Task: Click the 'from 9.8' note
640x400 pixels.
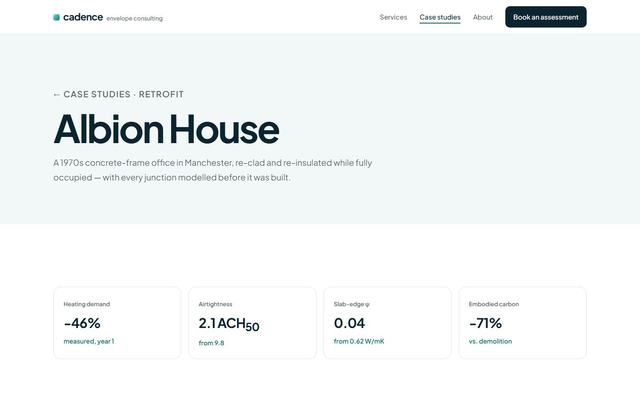Action: tap(211, 343)
